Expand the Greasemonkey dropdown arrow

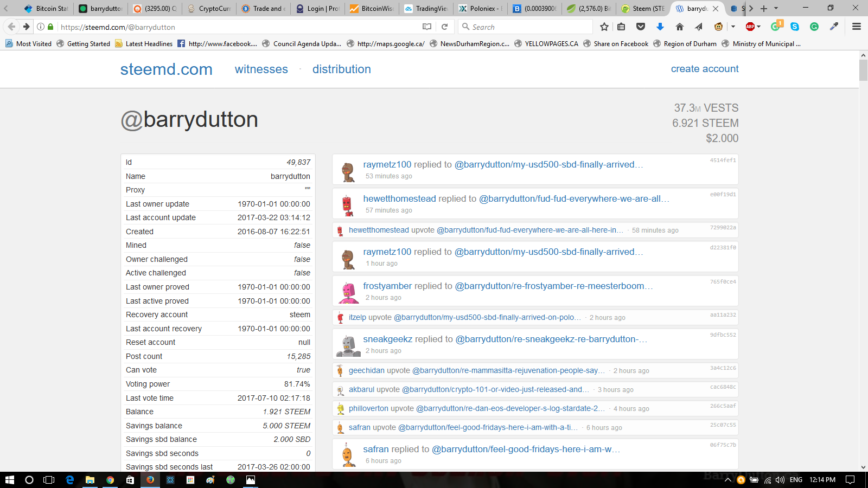click(733, 27)
